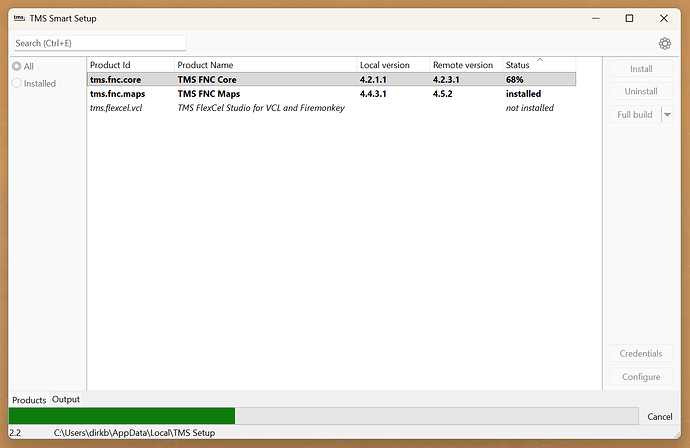Click remote version 4.2.3.1 cell
690x448 pixels.
pos(446,80)
